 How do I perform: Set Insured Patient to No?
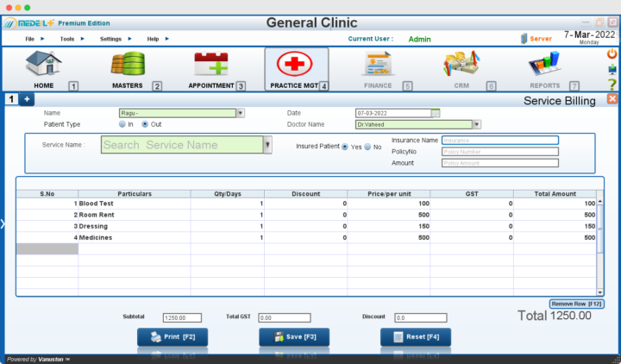pyautogui.click(x=367, y=147)
